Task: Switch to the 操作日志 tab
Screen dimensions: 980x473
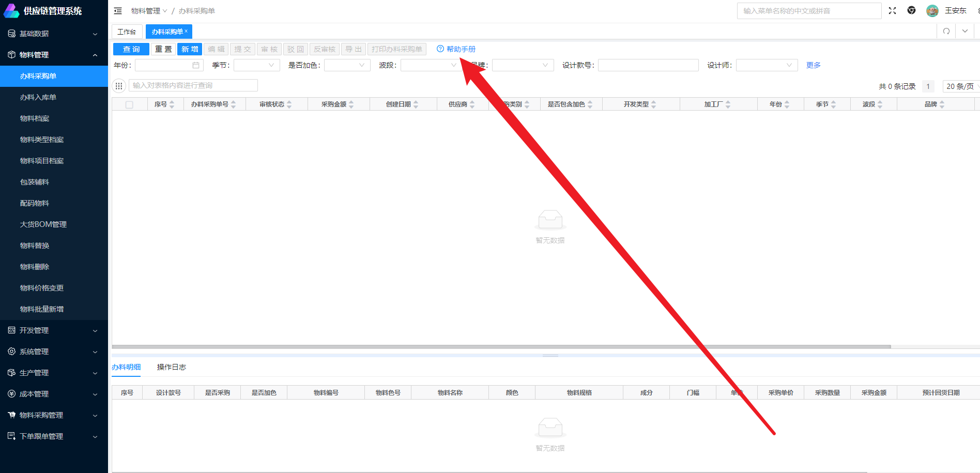Action: [171, 367]
